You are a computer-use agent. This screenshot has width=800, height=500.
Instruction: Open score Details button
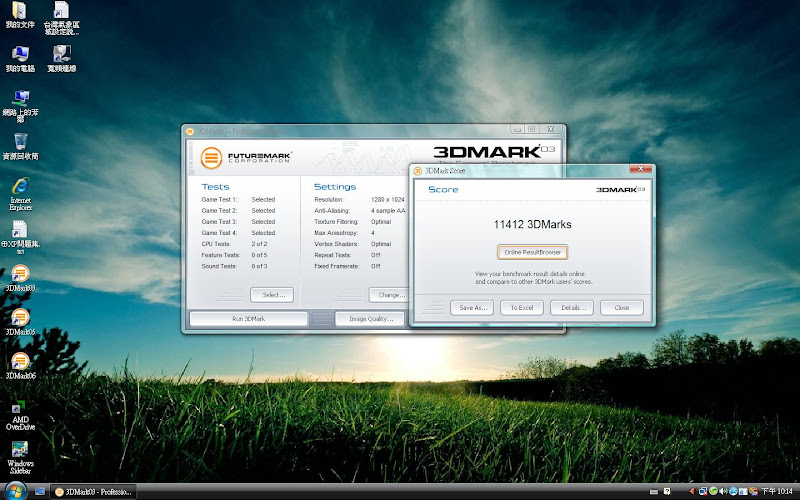572,308
